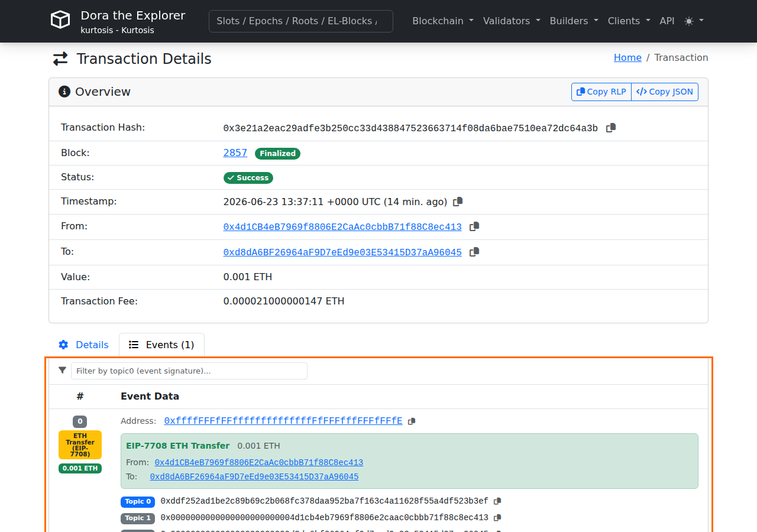Open event address 0xfffffFFF link
Viewport: 757px width, 532px height.
coord(283,421)
